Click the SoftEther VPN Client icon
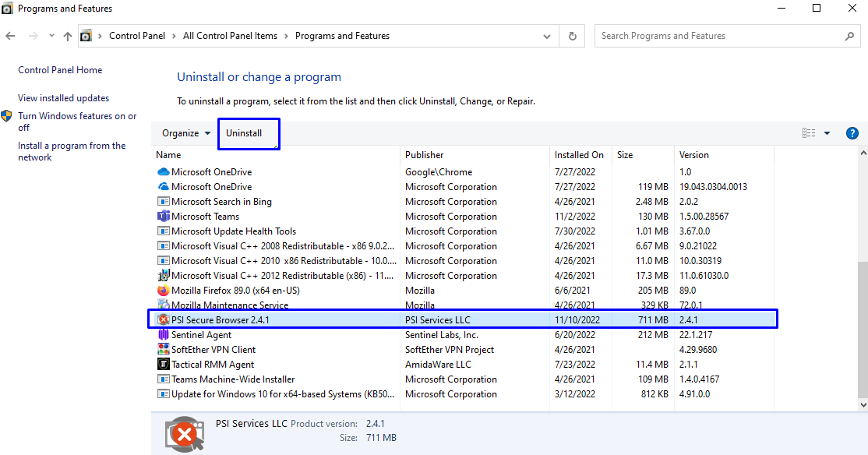868x455 pixels. (163, 348)
